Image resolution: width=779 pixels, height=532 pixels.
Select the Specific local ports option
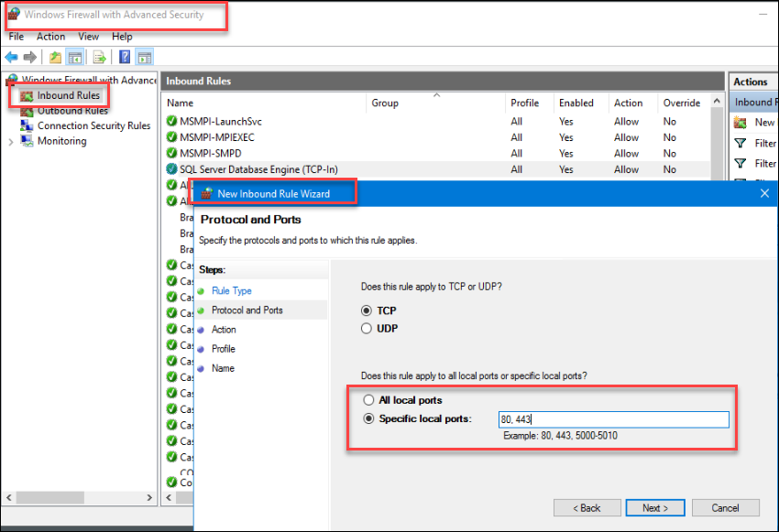click(x=368, y=418)
